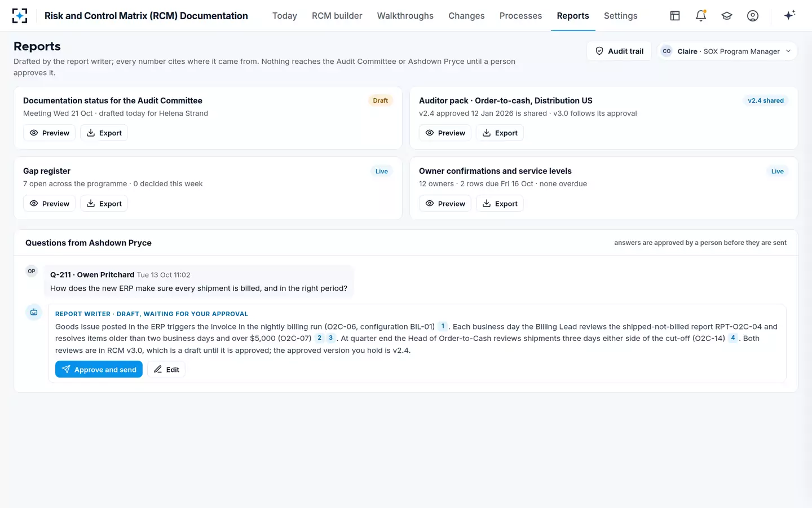The image size is (812, 508).
Task: Open citation 4 in the draft answer
Action: click(733, 338)
